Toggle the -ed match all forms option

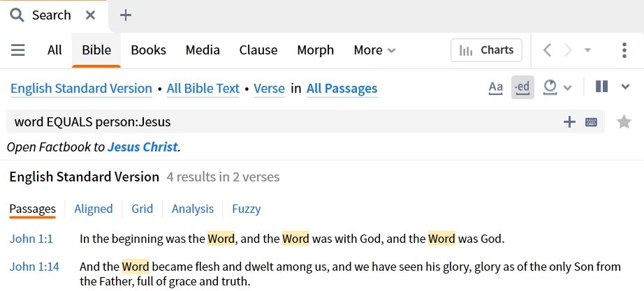[522, 87]
